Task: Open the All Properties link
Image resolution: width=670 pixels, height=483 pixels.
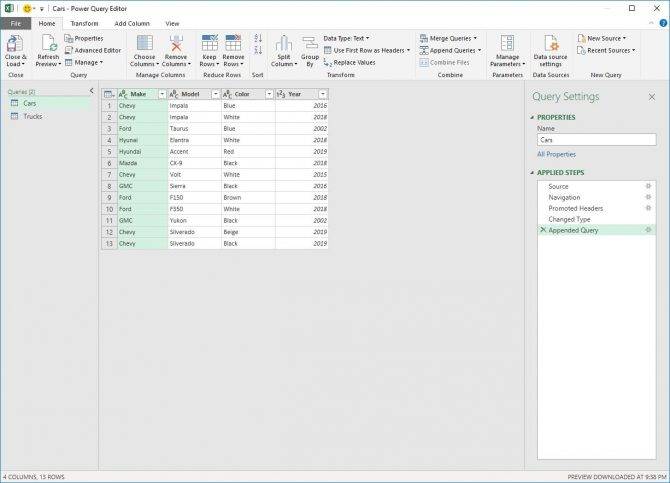Action: tap(556, 154)
